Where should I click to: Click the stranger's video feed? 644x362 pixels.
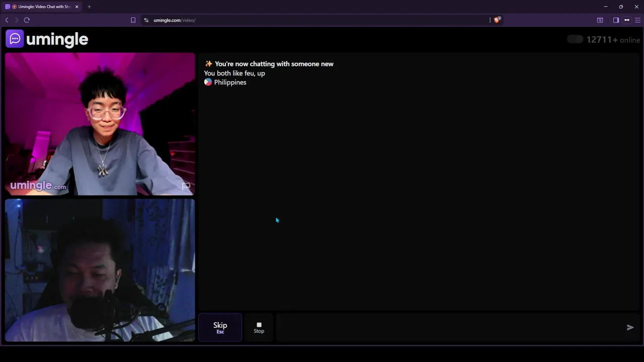point(100,124)
